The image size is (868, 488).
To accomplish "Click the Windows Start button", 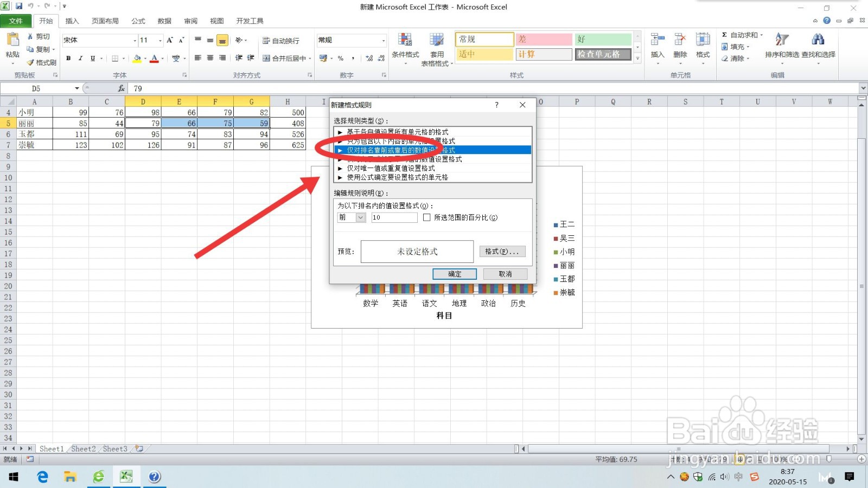I will 14,477.
